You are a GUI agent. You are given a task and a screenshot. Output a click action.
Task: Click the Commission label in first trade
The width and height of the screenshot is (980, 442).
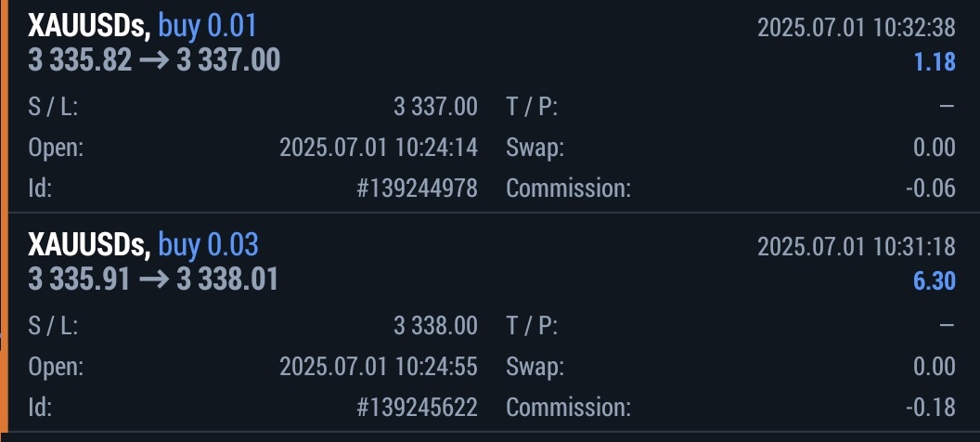point(568,188)
